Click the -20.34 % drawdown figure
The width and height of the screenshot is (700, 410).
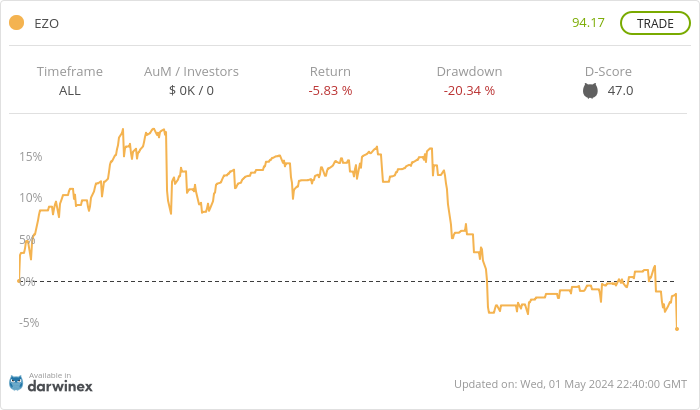(469, 91)
